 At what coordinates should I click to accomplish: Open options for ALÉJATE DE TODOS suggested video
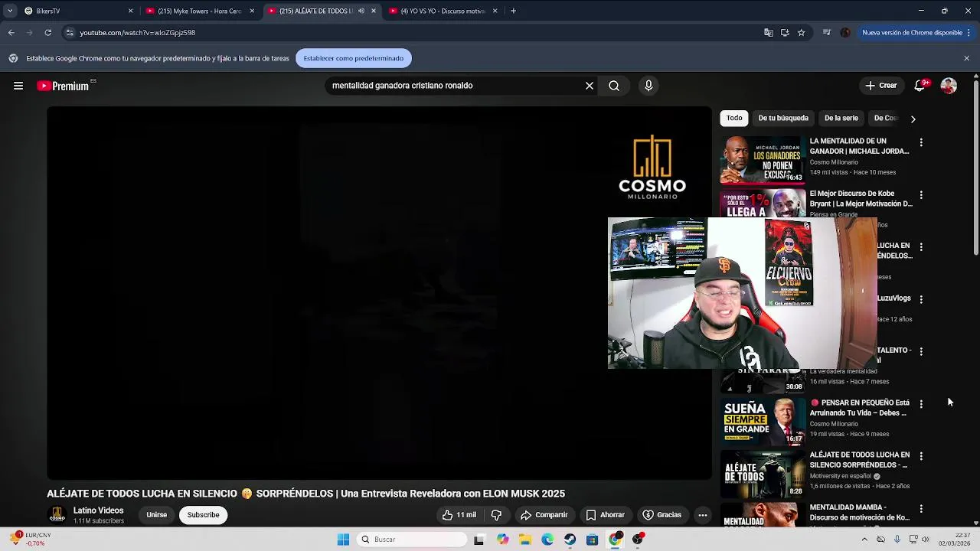tap(921, 456)
